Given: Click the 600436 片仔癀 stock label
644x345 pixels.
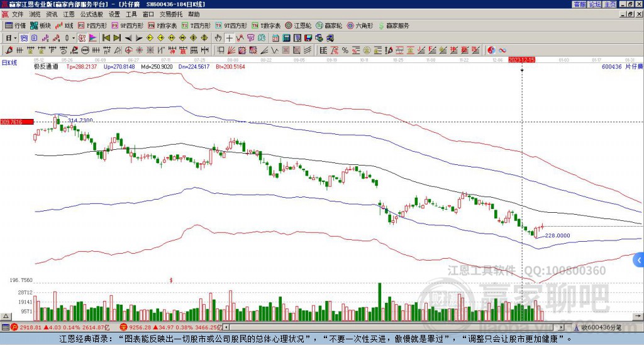Looking at the screenshot, I should (x=622, y=67).
